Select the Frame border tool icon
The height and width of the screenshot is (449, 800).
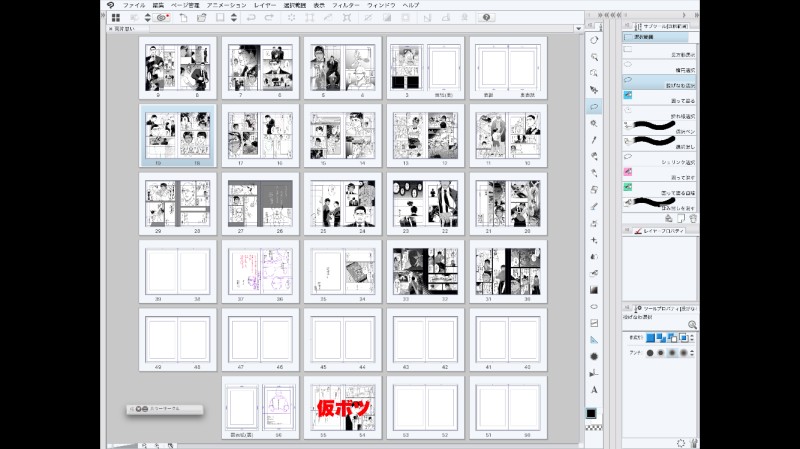point(594,323)
